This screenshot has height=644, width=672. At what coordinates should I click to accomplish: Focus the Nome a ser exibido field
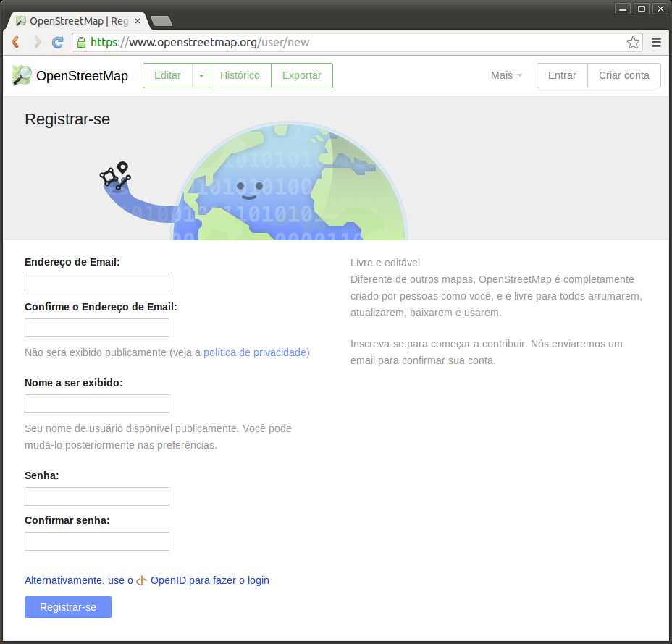[x=97, y=404]
